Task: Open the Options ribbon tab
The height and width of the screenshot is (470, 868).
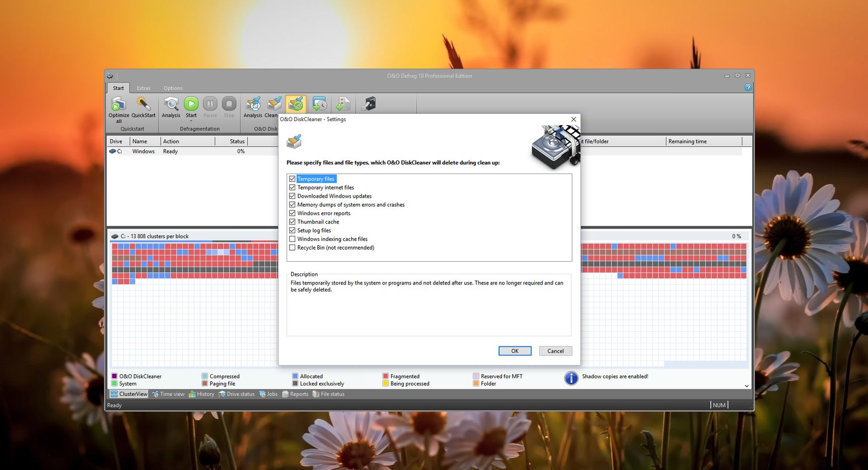Action: coord(173,88)
